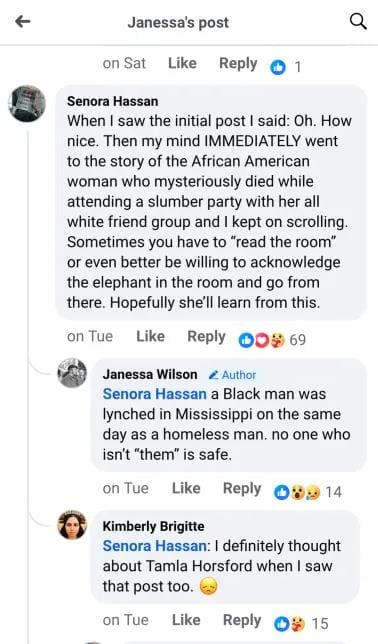Like the top comment from Sat
Screen dimensions: 378x644
point(182,63)
